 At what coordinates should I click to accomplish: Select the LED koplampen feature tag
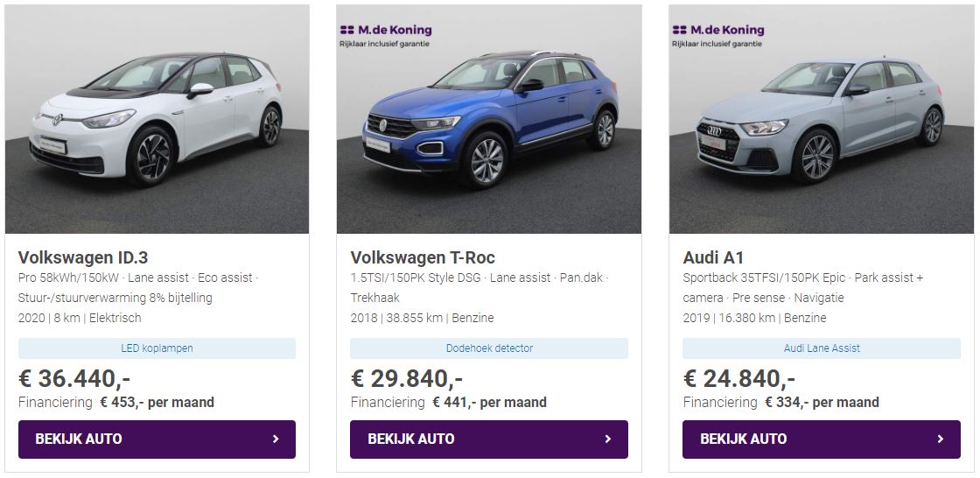pyautogui.click(x=157, y=348)
